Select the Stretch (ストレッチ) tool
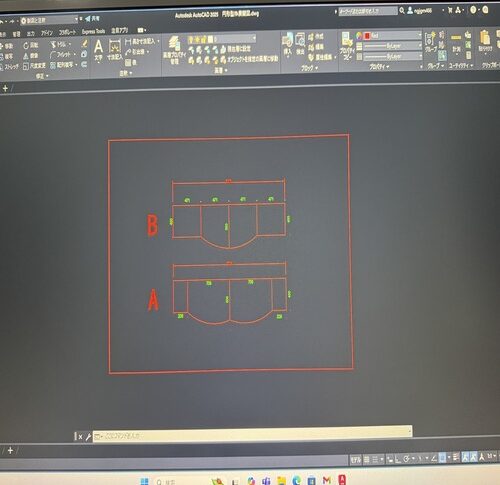The image size is (500, 485). coord(9,67)
